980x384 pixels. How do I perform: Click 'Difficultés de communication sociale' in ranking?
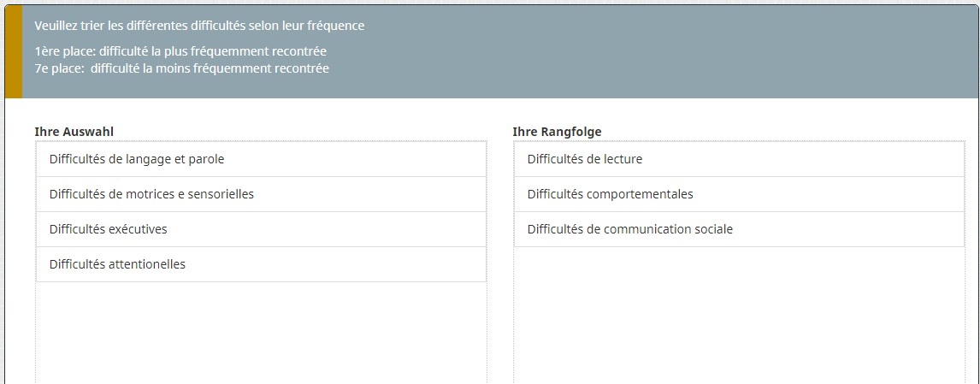(629, 229)
